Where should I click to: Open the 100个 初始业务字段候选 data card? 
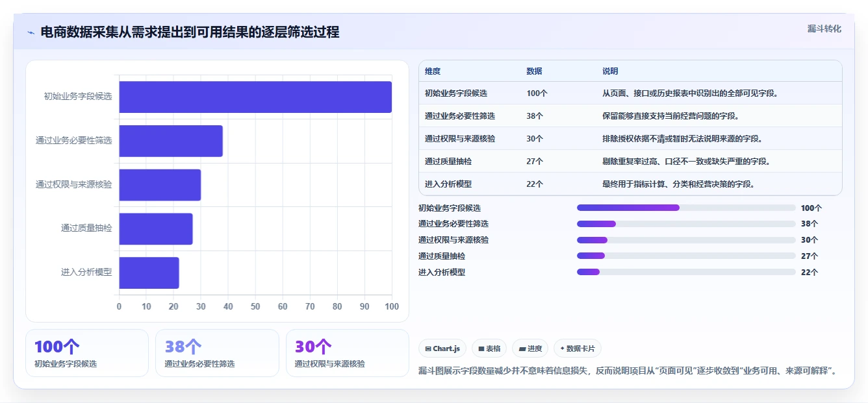tap(87, 353)
